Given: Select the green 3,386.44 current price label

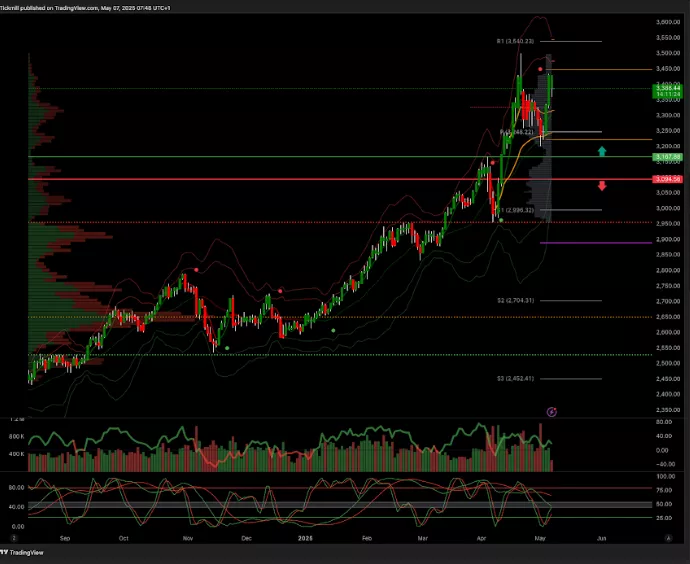Looking at the screenshot, I should [667, 89].
